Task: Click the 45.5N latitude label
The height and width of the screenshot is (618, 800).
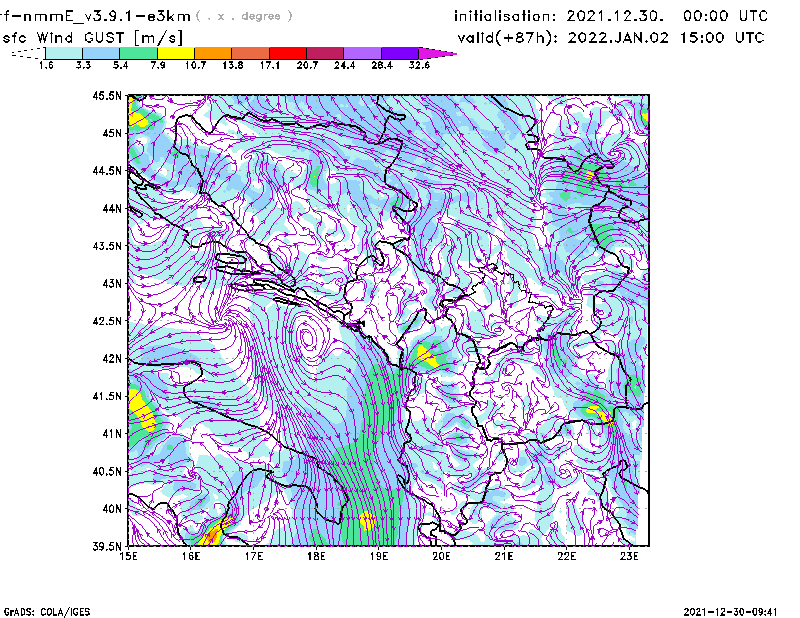Action: coord(108,95)
